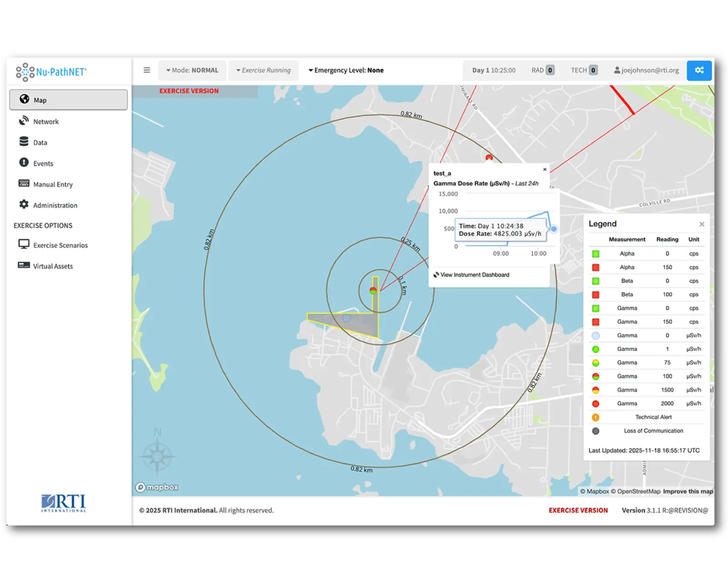The height and width of the screenshot is (583, 728).
Task: Click Improve this map link
Action: [688, 492]
